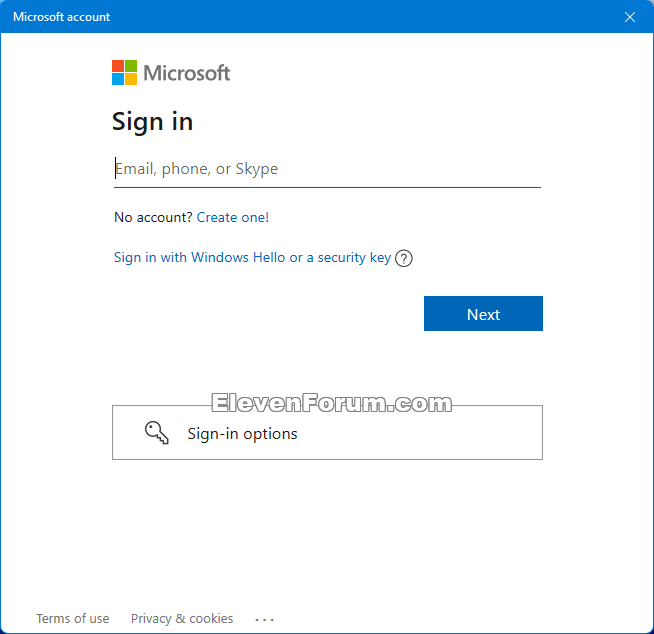The image size is (654, 634).
Task: Click the key icon in Sign-in options
Action: pyautogui.click(x=157, y=433)
